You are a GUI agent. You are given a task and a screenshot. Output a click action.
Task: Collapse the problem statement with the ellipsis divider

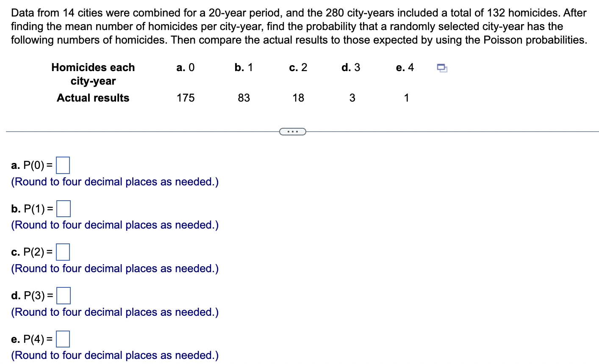pyautogui.click(x=293, y=131)
